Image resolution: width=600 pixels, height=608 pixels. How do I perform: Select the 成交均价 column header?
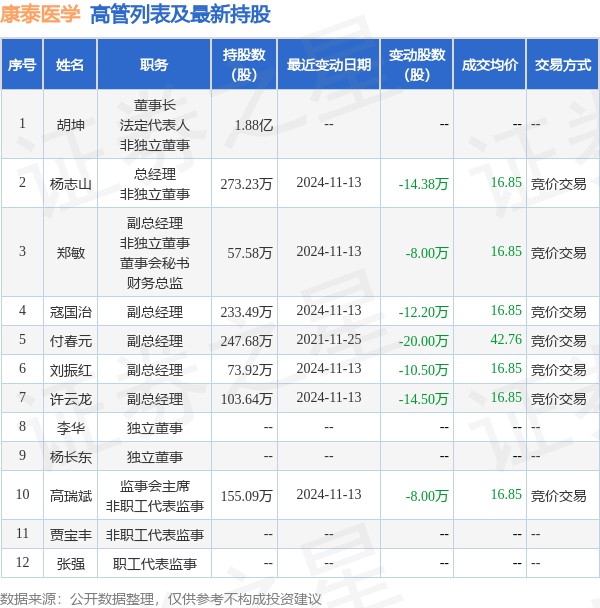click(490, 65)
